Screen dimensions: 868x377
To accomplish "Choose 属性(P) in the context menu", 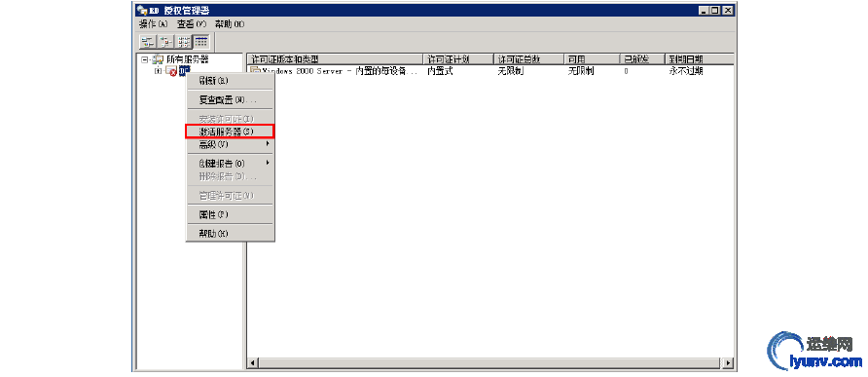I will pyautogui.click(x=231, y=214).
